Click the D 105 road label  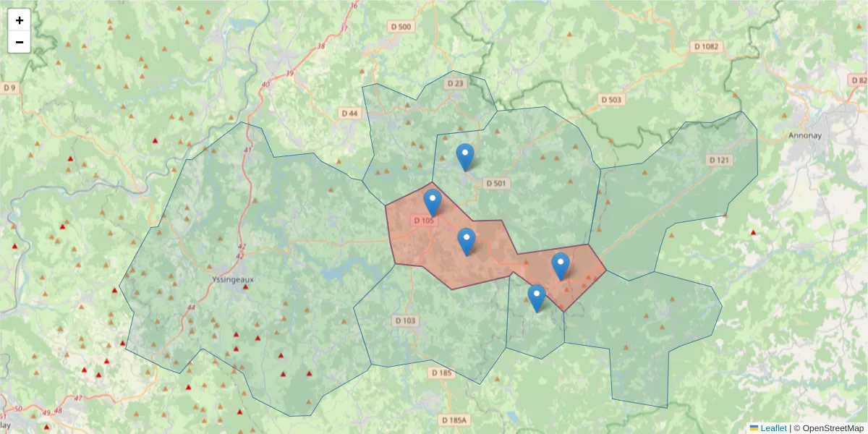coord(425,221)
